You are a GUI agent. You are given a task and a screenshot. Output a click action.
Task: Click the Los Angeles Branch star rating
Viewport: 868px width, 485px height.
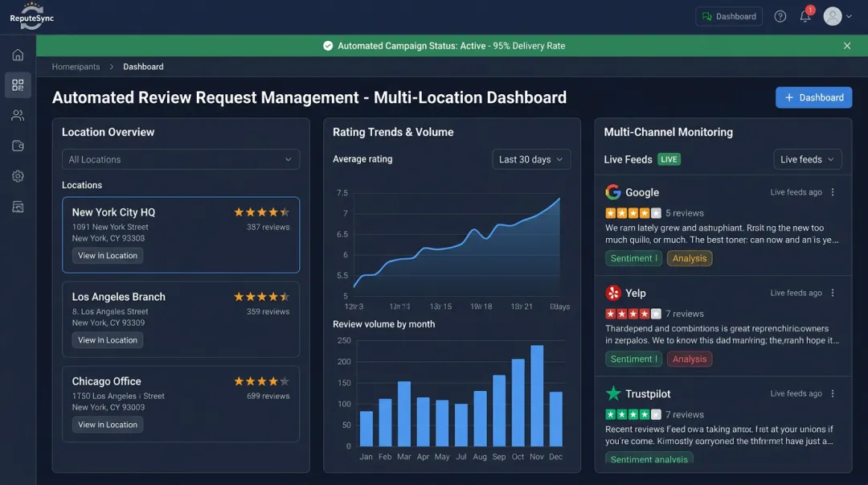coord(262,297)
